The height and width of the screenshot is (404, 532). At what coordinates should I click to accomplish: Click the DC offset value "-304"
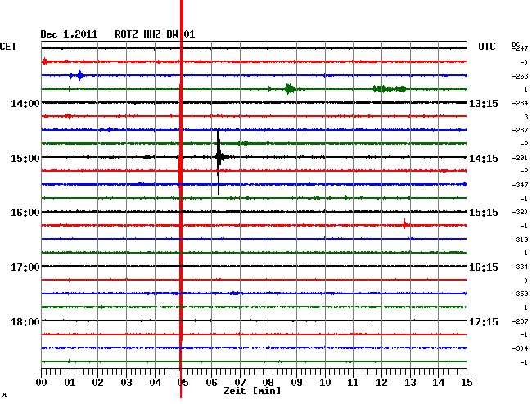point(520,348)
